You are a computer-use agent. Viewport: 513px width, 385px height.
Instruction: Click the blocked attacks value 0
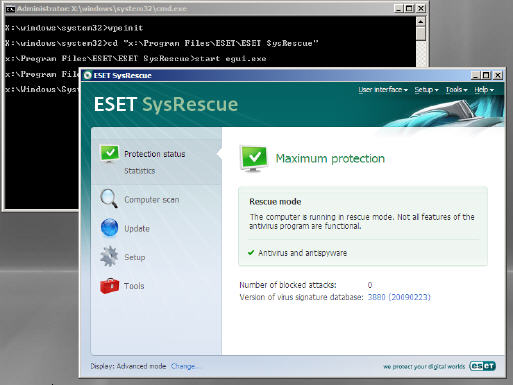point(370,285)
